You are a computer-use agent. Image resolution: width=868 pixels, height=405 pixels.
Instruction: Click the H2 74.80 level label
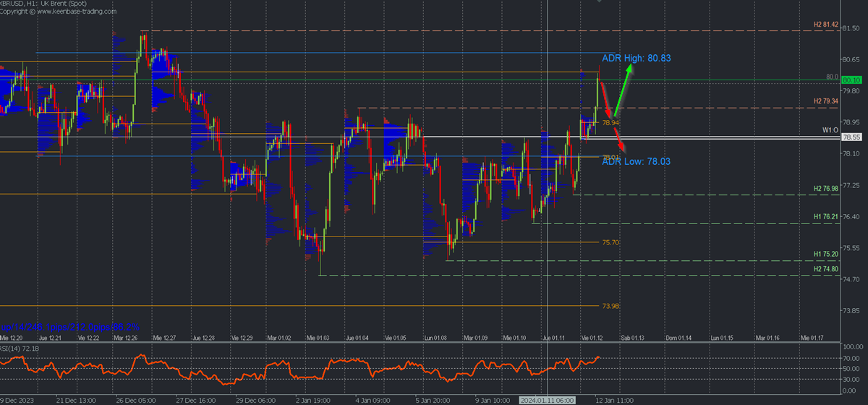tap(825, 269)
